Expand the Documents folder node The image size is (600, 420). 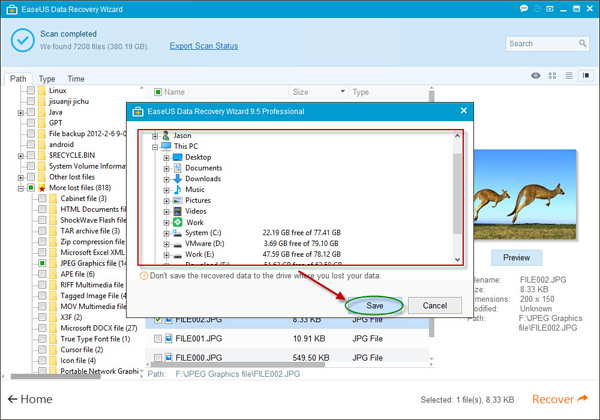point(166,168)
